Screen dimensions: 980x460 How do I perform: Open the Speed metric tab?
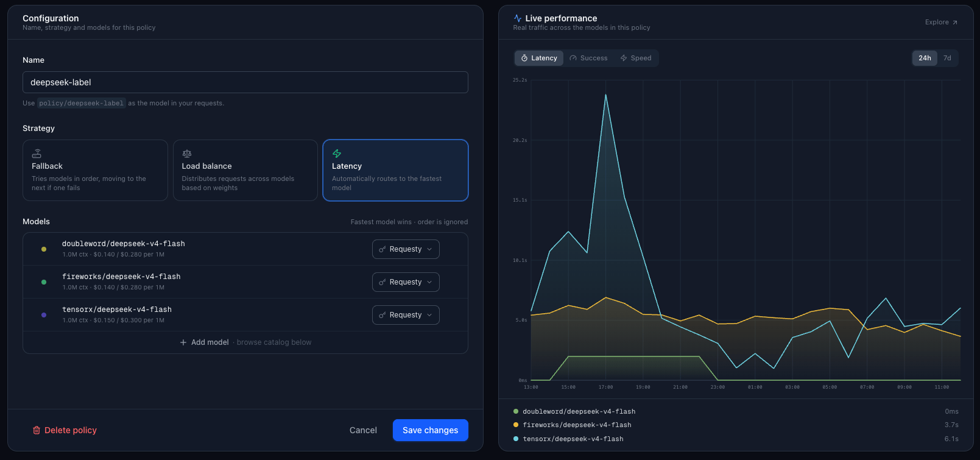tap(636, 58)
